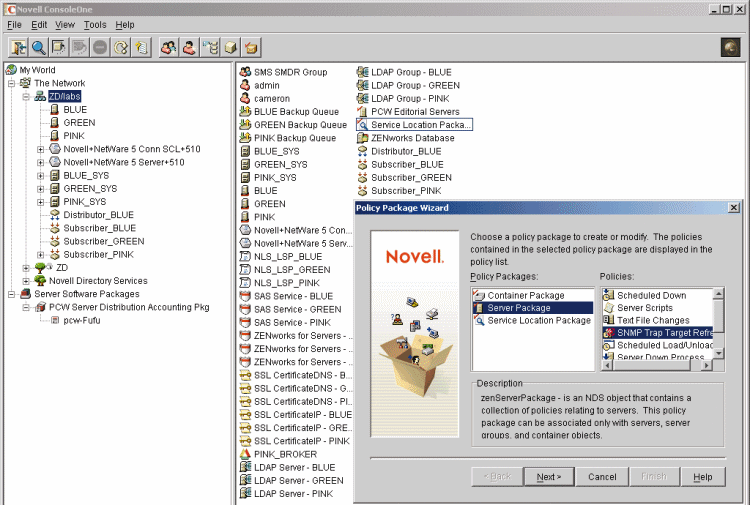Screen dimensions: 750x505
Task: Click the SSL CertificateIP - BLUE icon
Action: pos(245,415)
